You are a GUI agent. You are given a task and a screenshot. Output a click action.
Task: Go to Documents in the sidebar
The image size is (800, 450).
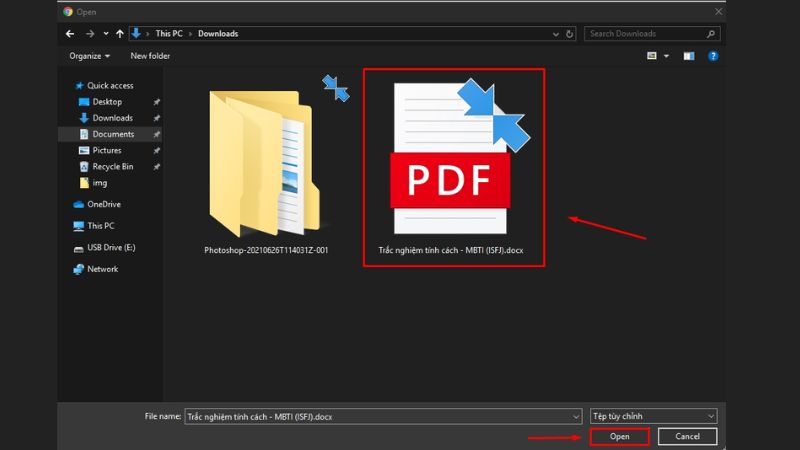click(112, 134)
